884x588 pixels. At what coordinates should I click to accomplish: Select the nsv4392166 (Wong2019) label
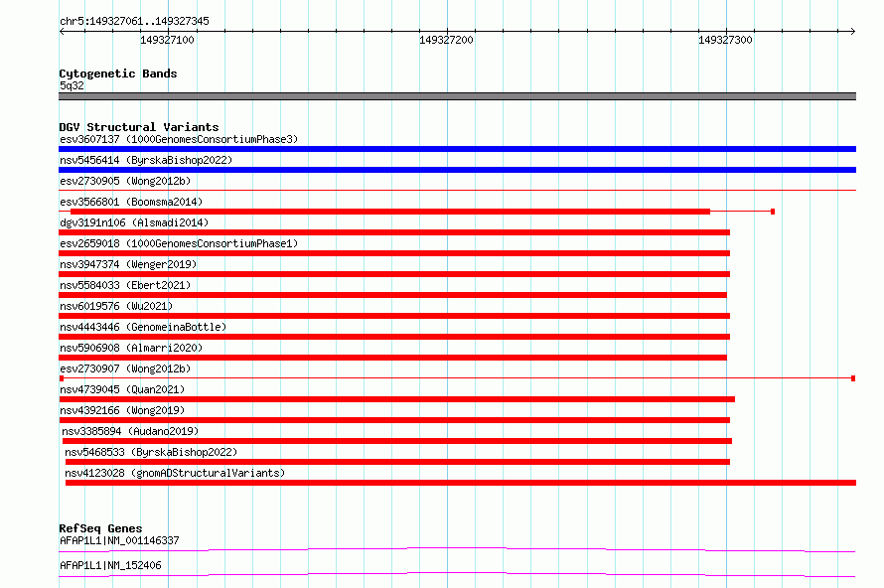tap(122, 410)
